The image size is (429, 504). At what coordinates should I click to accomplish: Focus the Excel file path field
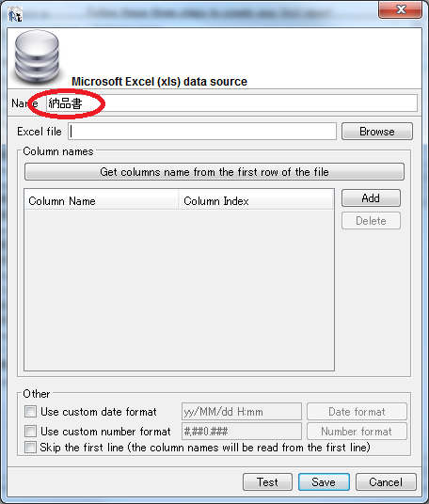point(202,131)
